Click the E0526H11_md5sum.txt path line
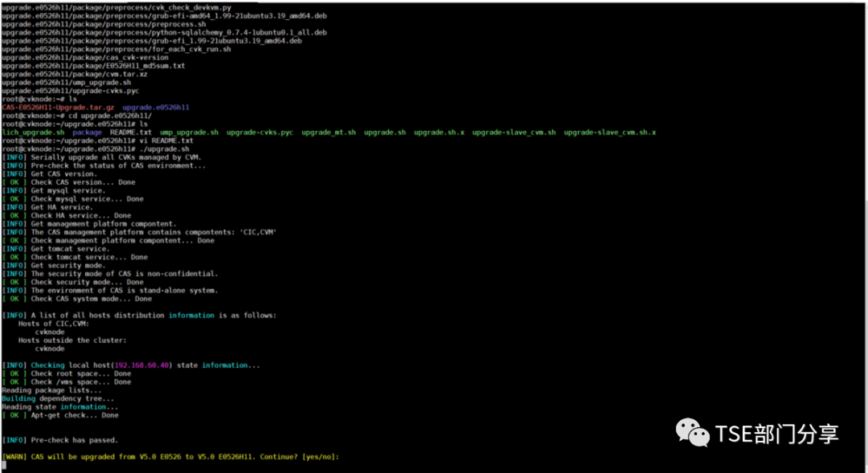 pos(93,66)
